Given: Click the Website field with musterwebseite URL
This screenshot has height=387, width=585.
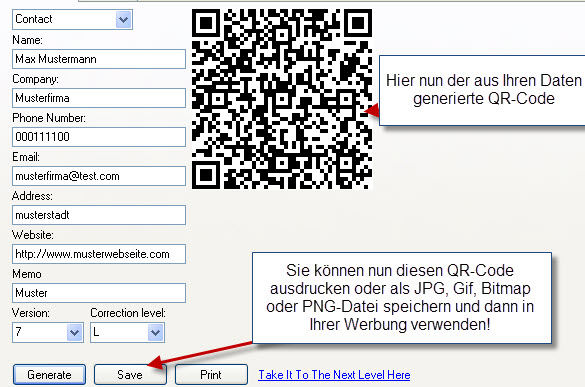Looking at the screenshot, I should coord(99,254).
